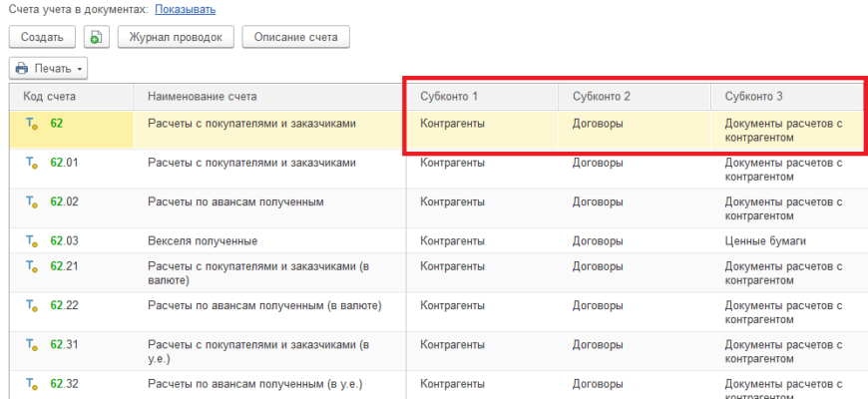Click the account name in row 62.21
Viewport: 868px width, 399px height.
pyautogui.click(x=258, y=273)
